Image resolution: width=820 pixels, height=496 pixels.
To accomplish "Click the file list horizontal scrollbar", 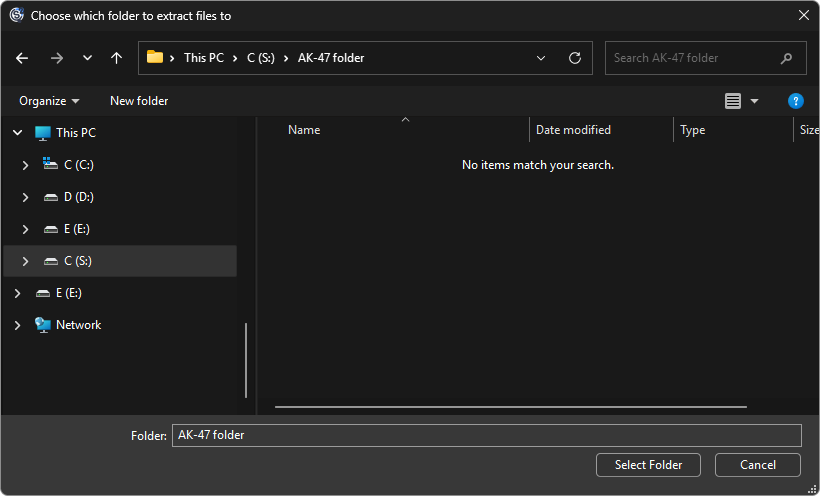I will (x=511, y=407).
